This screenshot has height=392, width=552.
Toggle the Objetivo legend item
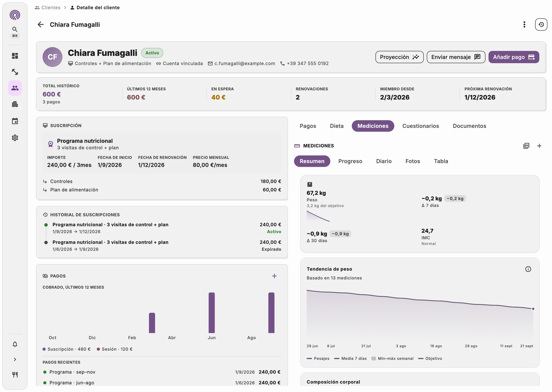430,358
